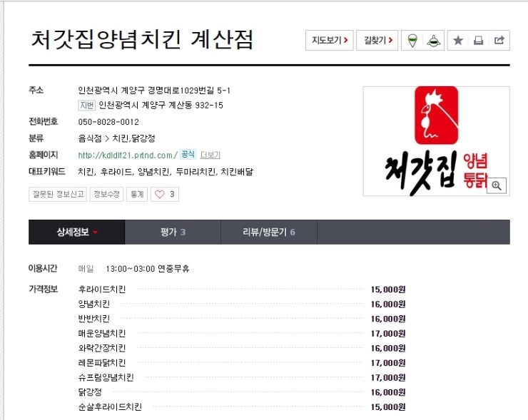Open directions with 길찾기 button
This screenshot has width=528, height=420.
[377, 41]
